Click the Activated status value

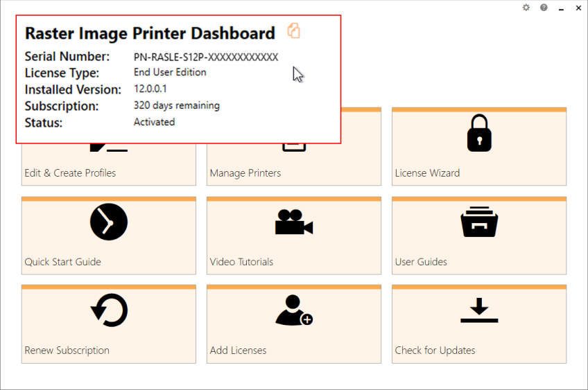[x=154, y=122]
